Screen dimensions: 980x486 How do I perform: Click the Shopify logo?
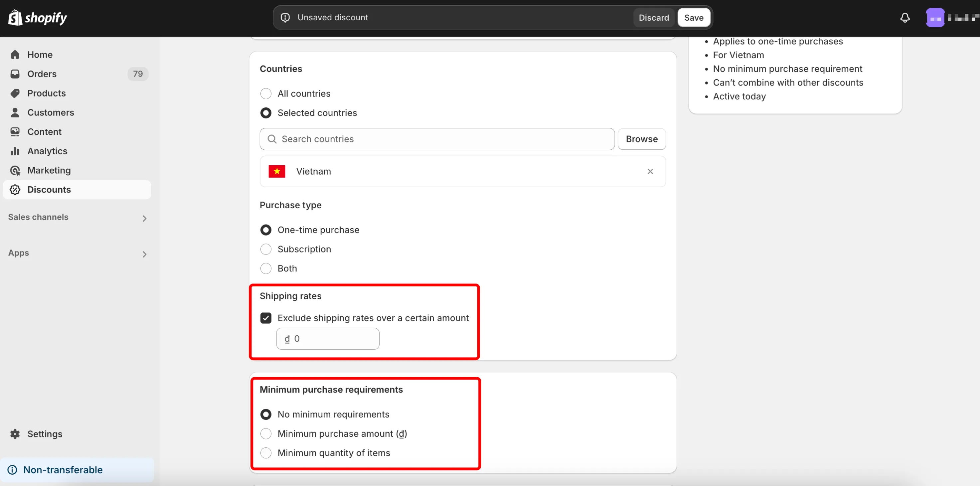click(37, 18)
